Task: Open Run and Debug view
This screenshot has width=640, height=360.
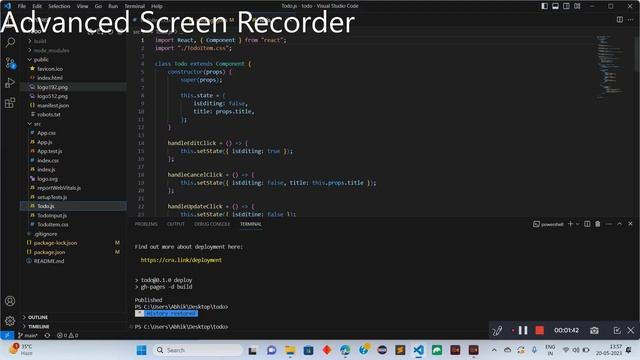Action: click(10, 82)
